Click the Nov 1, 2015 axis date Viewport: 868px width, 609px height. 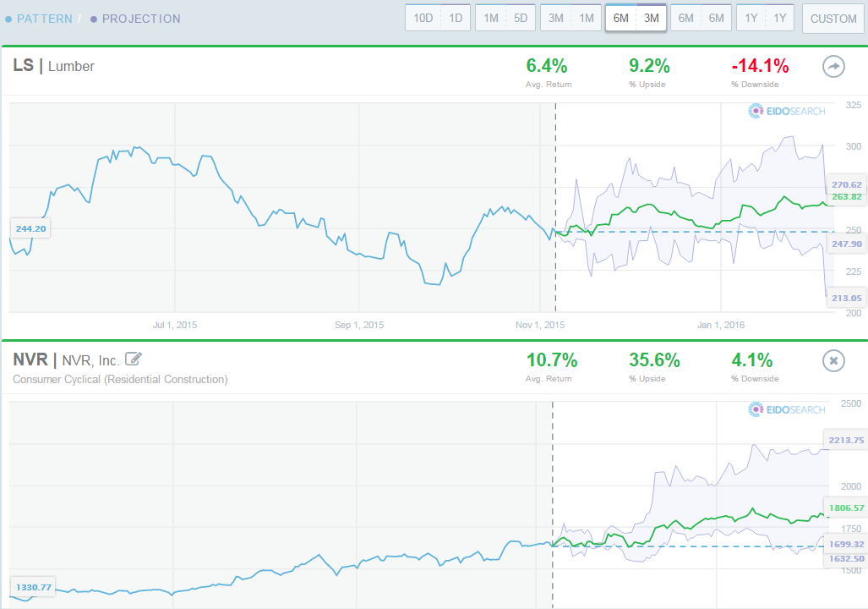tap(540, 326)
